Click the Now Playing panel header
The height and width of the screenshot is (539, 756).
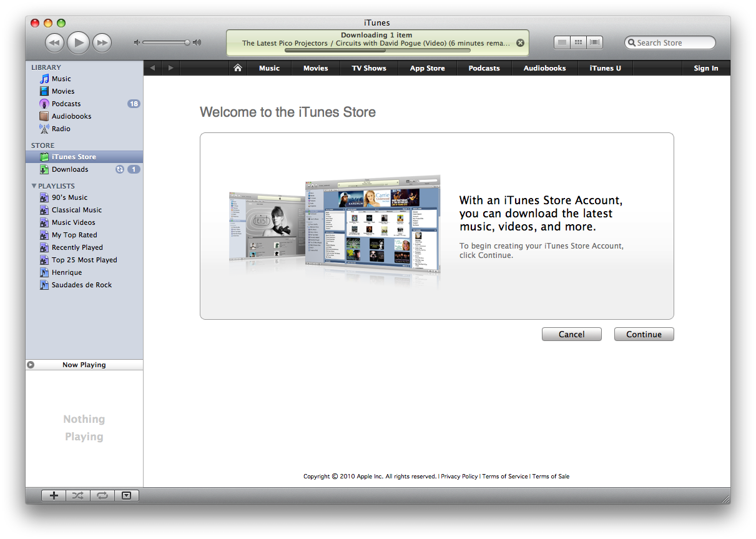(84, 365)
